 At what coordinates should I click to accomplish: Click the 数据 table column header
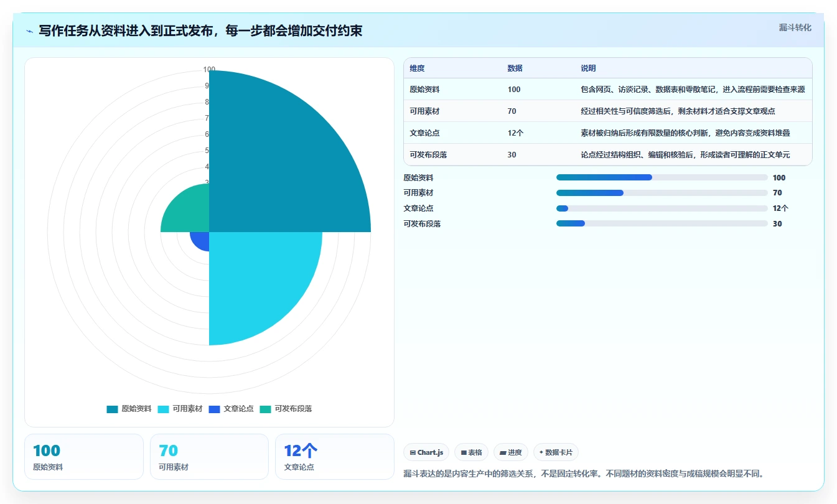coord(515,68)
